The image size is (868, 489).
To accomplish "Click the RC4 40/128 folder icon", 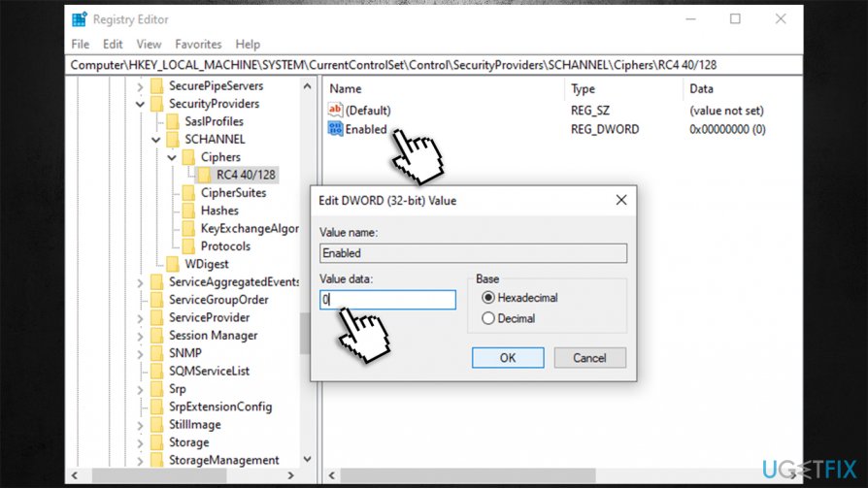I will pyautogui.click(x=204, y=175).
